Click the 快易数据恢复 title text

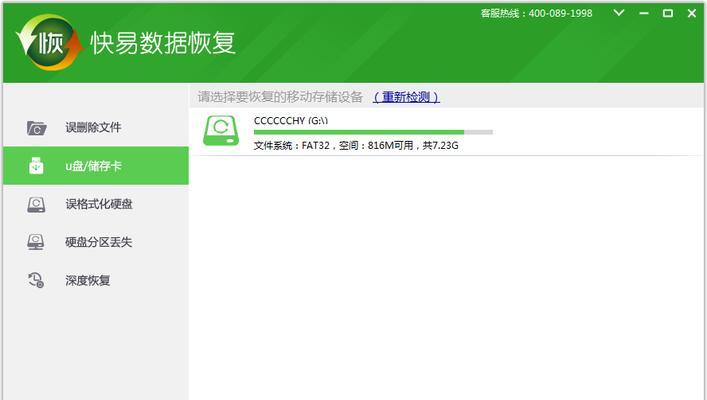point(163,43)
